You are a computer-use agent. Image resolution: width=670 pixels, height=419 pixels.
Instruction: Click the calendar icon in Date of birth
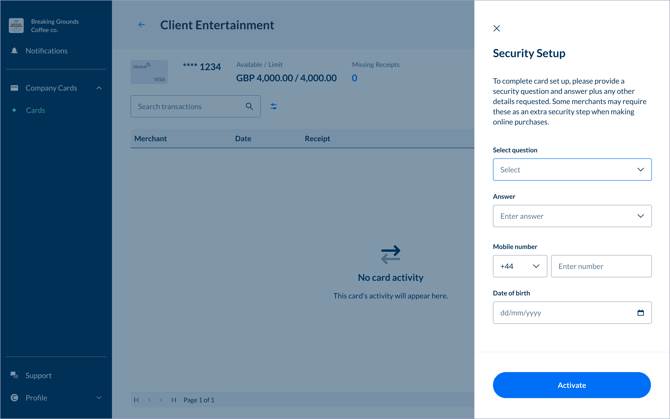click(640, 313)
